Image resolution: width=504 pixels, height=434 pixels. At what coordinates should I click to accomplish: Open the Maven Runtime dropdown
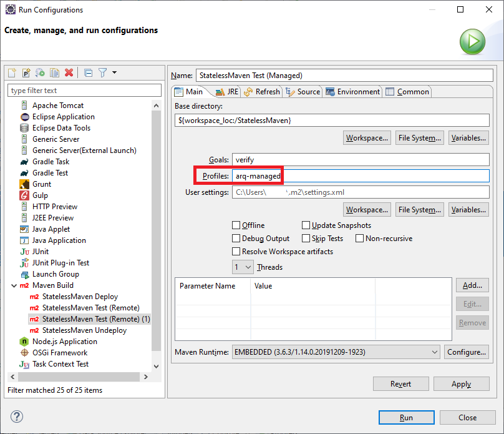tap(336, 352)
